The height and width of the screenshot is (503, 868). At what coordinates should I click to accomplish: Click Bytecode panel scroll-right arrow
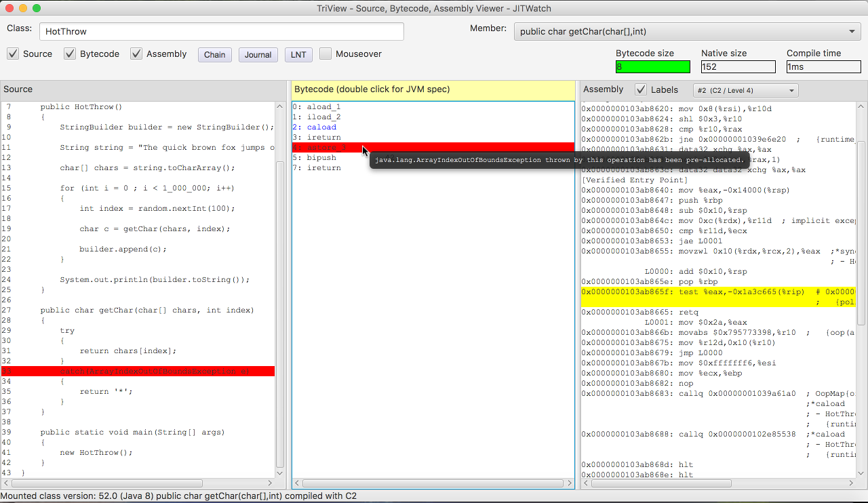[568, 483]
